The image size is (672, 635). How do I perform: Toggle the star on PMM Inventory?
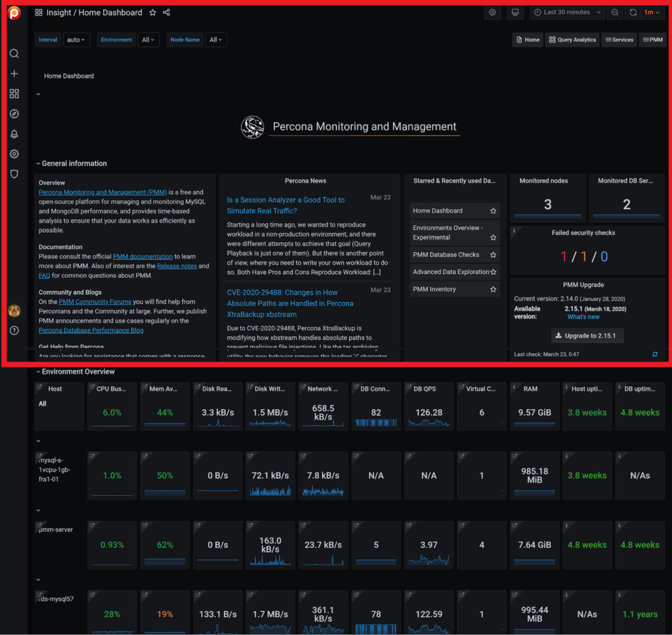(493, 289)
